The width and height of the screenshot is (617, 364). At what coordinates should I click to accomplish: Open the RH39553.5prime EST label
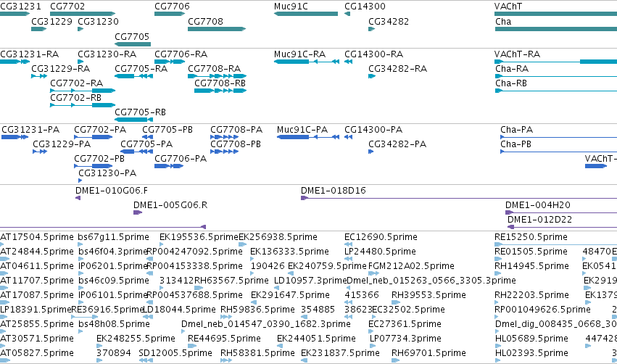pos(428,296)
